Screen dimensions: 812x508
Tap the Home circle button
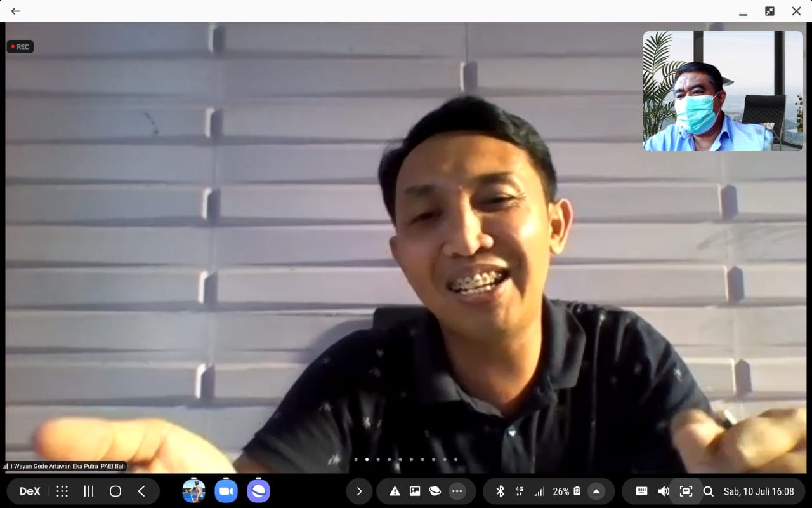click(x=115, y=491)
